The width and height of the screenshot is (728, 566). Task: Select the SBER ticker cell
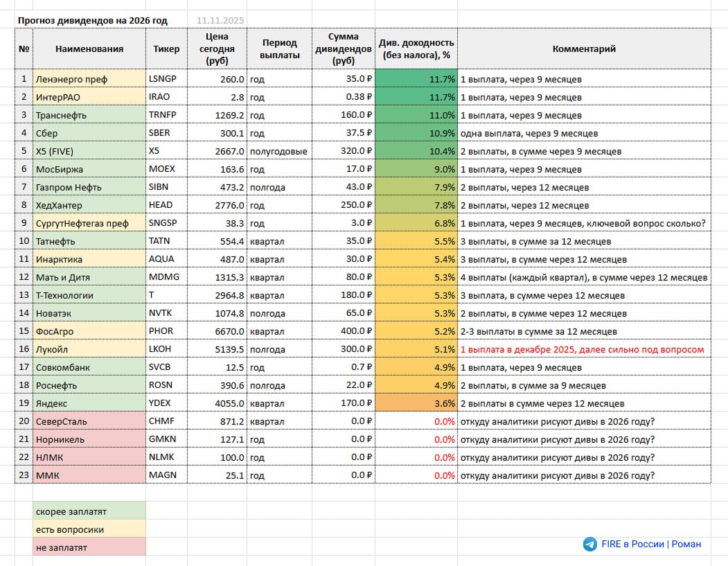point(166,133)
